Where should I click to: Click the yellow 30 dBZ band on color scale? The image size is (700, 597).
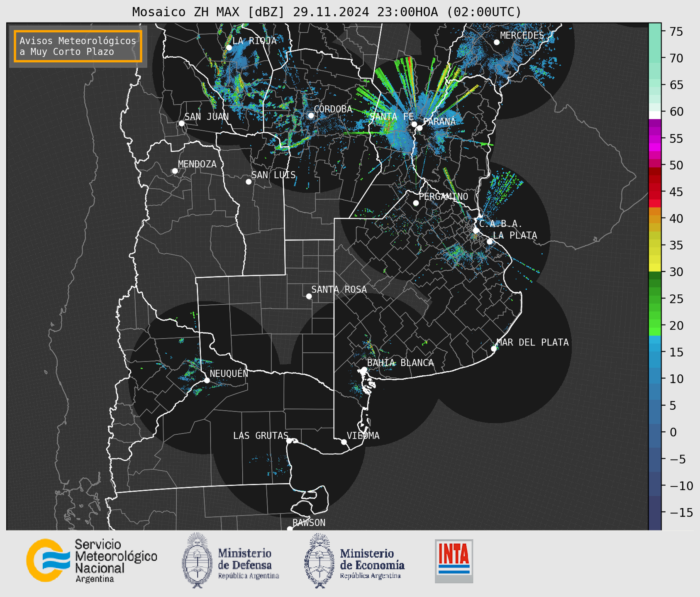click(x=655, y=268)
